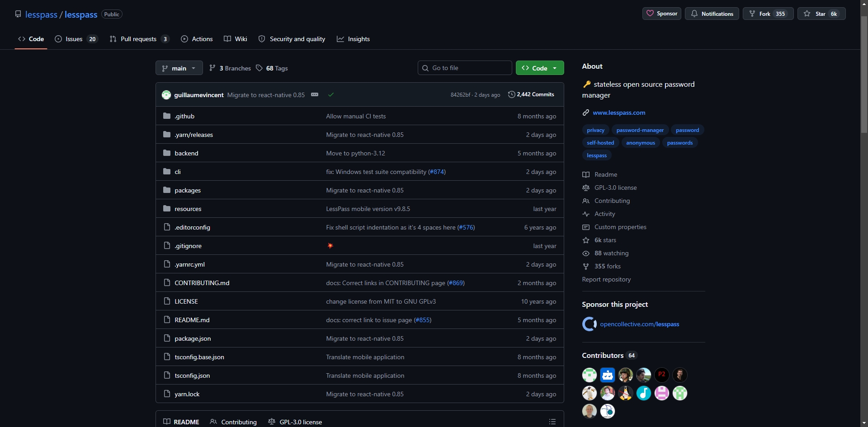The width and height of the screenshot is (868, 427).
Task: Open the README outline menu icon
Action: click(x=552, y=422)
